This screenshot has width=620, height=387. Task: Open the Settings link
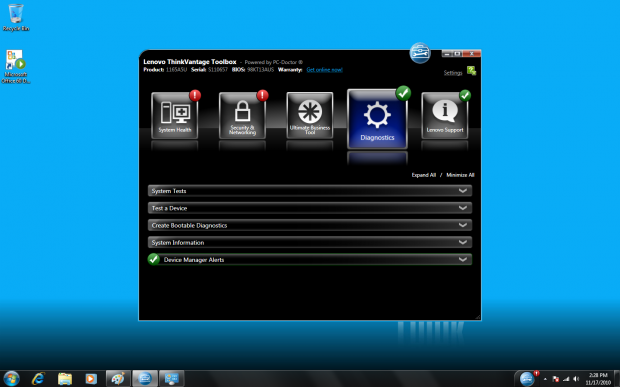pos(453,73)
